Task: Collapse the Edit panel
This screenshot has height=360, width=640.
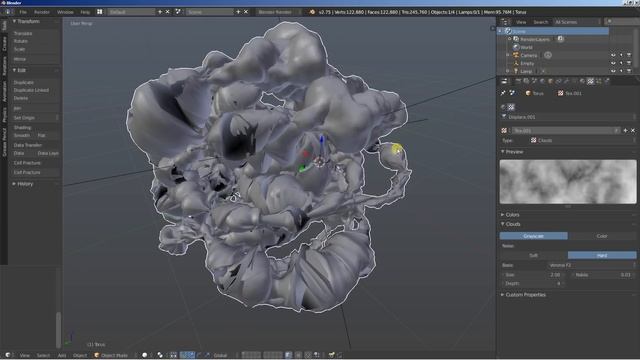Action: [x=20, y=70]
